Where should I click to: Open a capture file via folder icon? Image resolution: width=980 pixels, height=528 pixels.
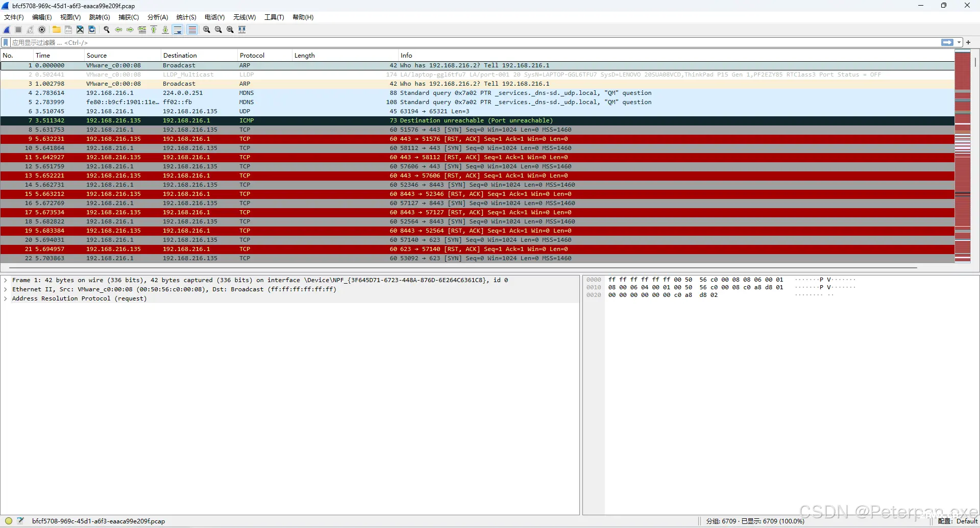pyautogui.click(x=57, y=30)
